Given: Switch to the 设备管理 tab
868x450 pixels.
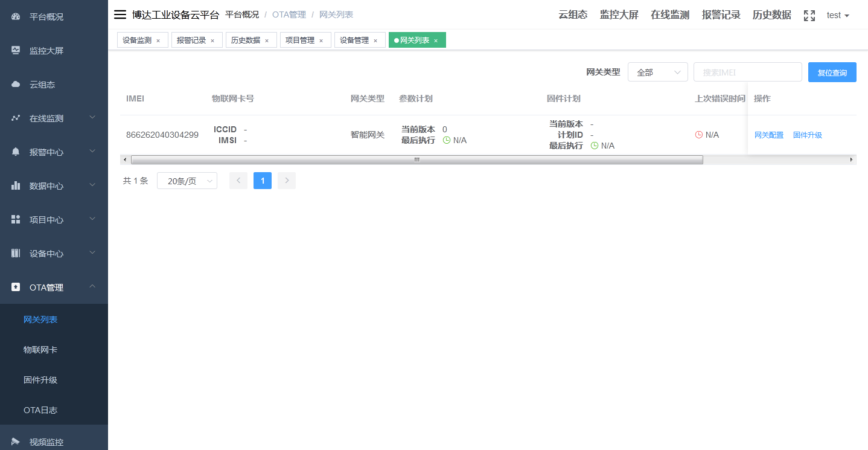Looking at the screenshot, I should 355,39.
